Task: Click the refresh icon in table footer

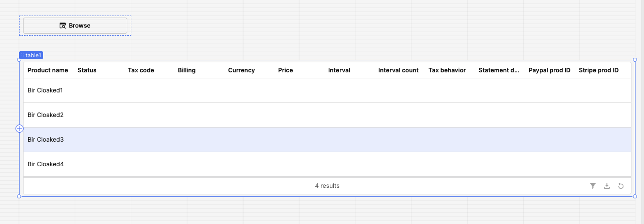Action: pos(621,186)
